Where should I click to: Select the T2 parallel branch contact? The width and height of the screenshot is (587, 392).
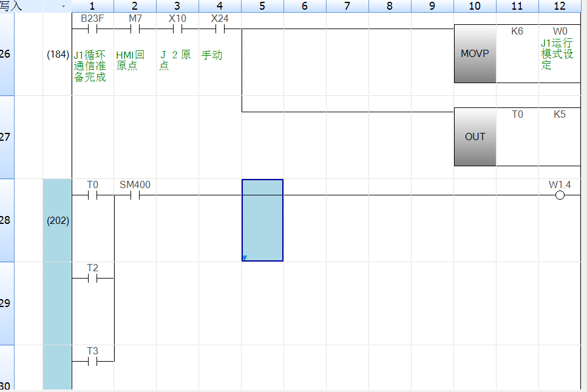click(92, 279)
